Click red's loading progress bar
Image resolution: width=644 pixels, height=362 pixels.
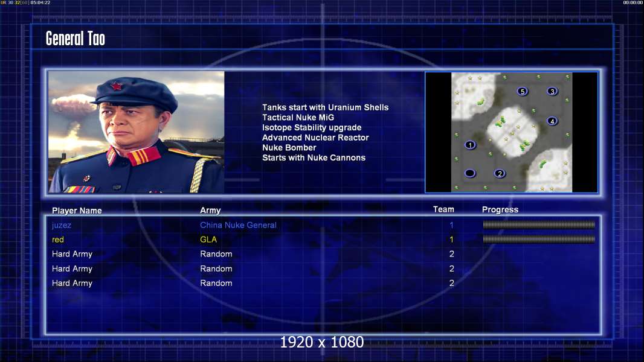click(539, 239)
